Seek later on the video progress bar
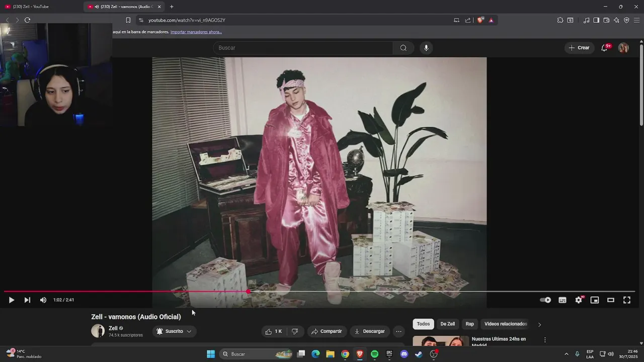The width and height of the screenshot is (644, 362). 443,292
